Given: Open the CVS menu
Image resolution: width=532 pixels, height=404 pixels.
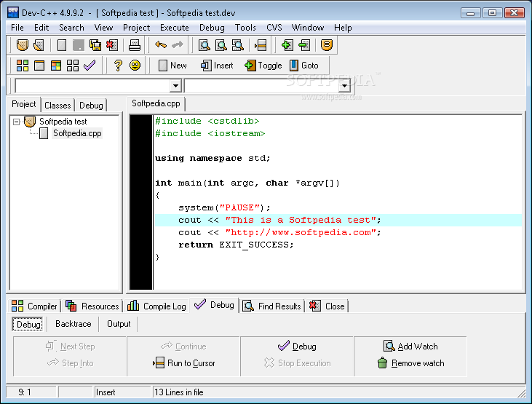Looking at the screenshot, I should [x=274, y=28].
